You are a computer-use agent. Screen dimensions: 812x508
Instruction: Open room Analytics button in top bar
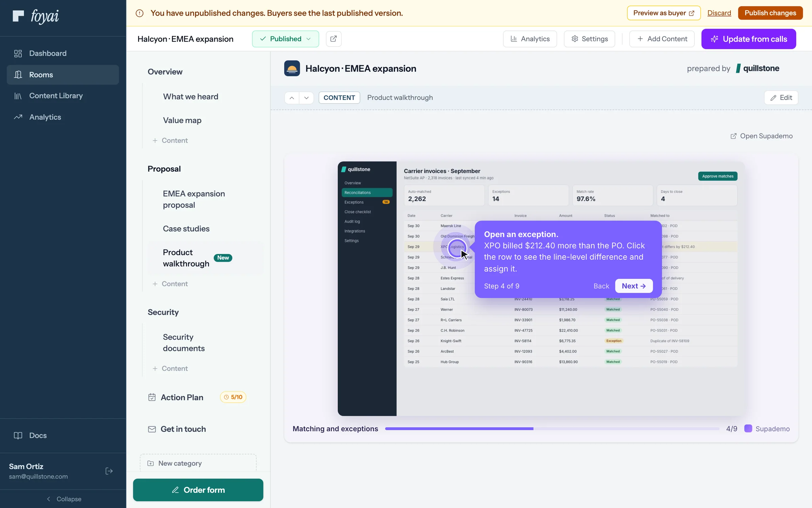point(529,39)
